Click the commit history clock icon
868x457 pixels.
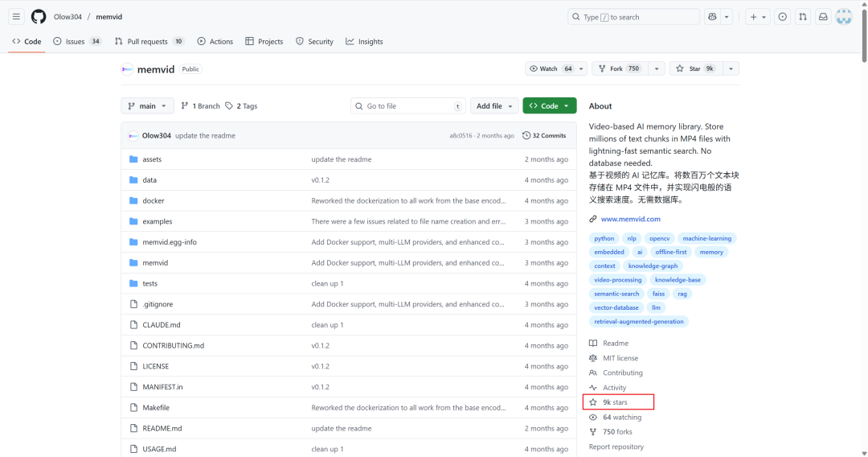tap(526, 135)
